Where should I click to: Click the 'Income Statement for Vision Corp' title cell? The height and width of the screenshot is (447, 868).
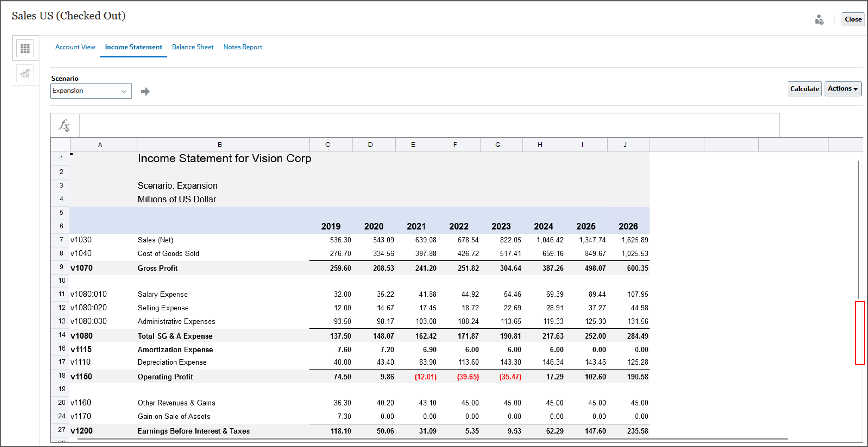[224, 158]
